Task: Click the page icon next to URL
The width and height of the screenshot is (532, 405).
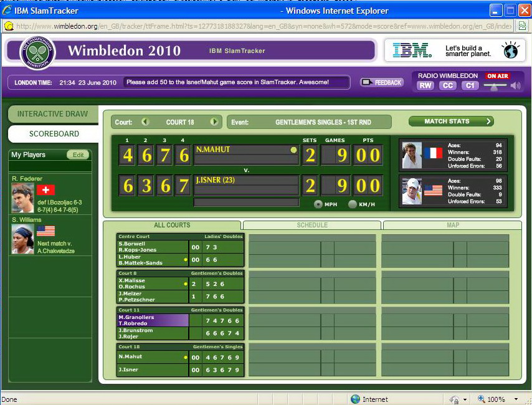Action: [9, 26]
